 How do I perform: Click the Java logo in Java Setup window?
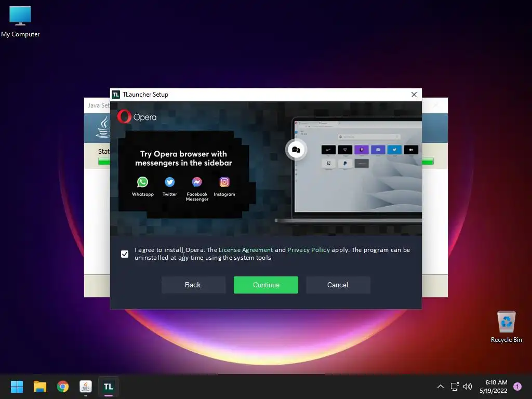pyautogui.click(x=103, y=127)
